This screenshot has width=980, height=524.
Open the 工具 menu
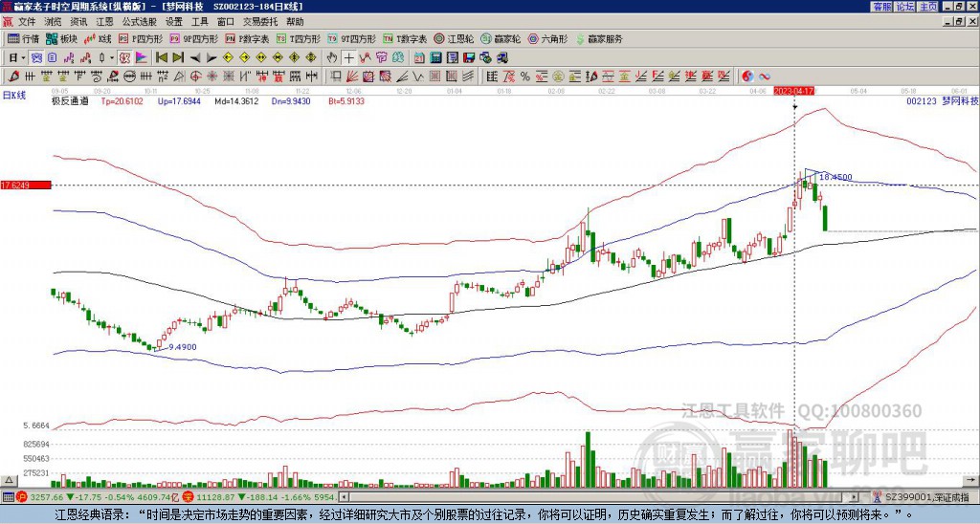click(200, 22)
